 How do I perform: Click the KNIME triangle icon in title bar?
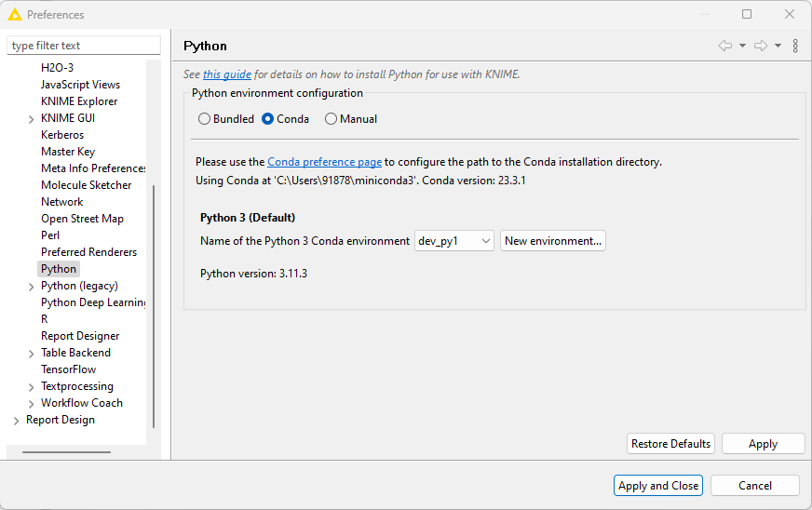coord(15,15)
